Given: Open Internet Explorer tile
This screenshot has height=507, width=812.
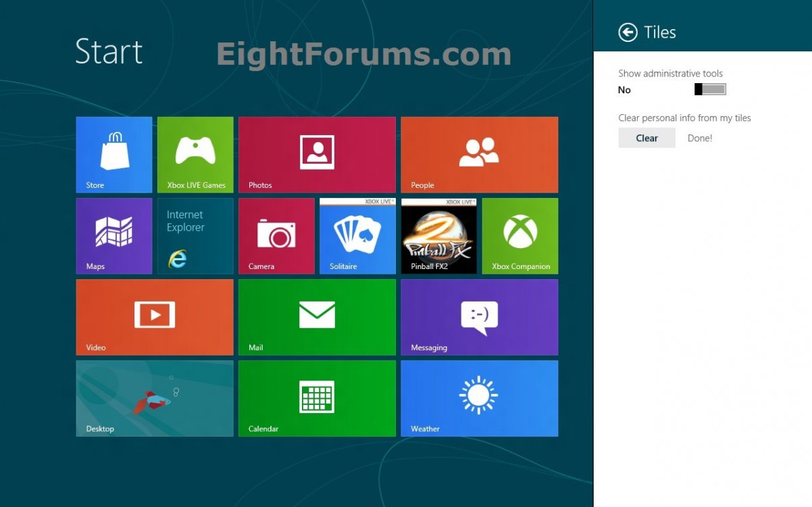Looking at the screenshot, I should click(x=195, y=236).
